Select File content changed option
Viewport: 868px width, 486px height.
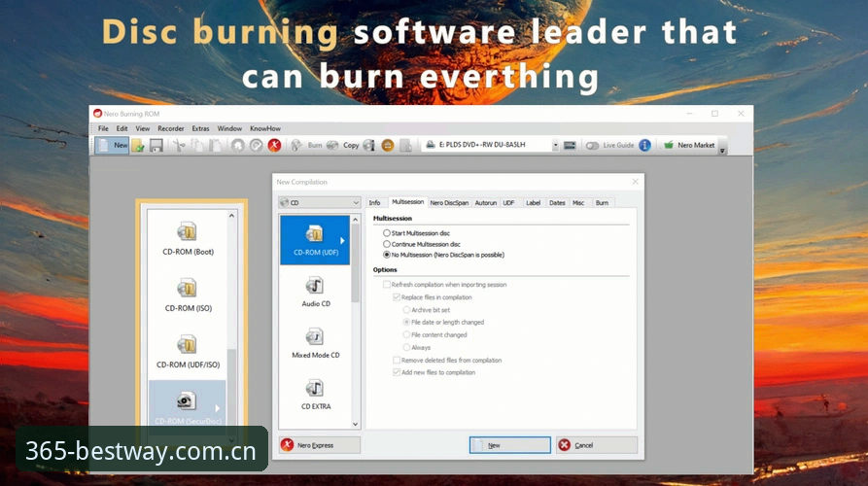click(435, 335)
